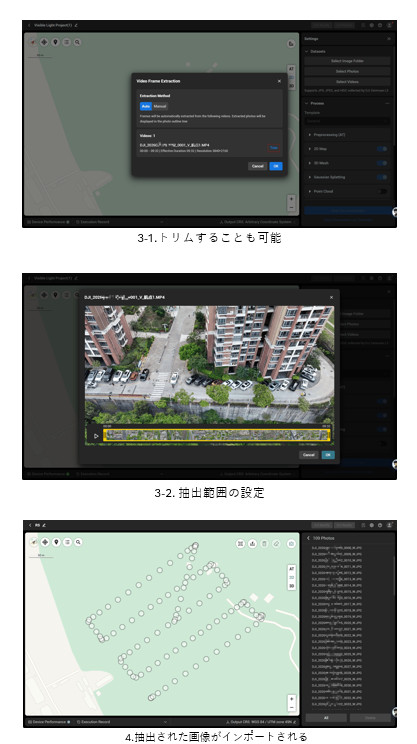The width and height of the screenshot is (417, 744).
Task: Open Execution Record in top screenshot status bar
Action: 93,222
